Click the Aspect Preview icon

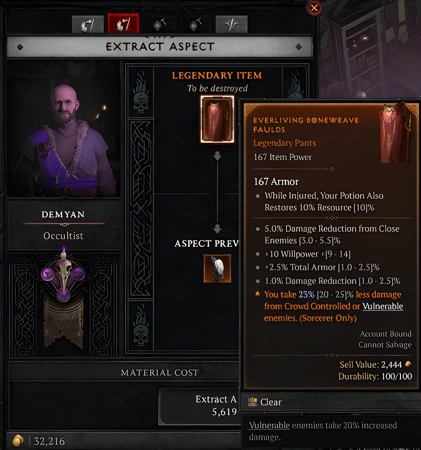click(217, 269)
